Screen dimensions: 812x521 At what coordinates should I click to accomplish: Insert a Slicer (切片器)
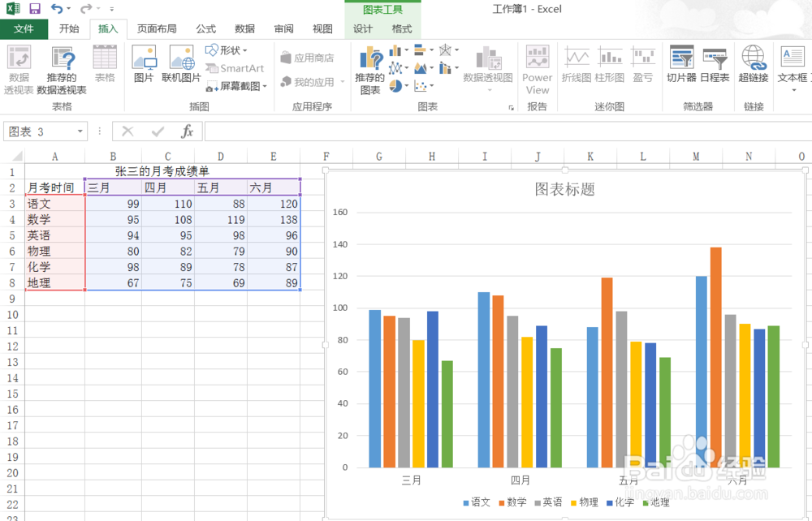point(681,63)
